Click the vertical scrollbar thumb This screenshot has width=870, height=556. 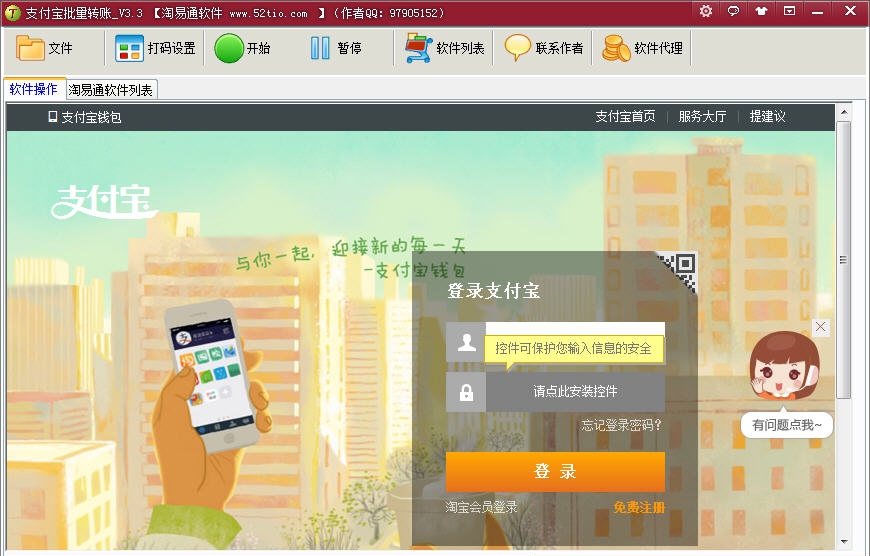click(x=844, y=260)
